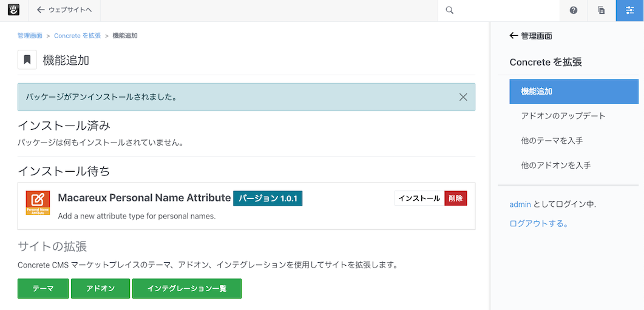Open 他のテーマを入手 sidebar item
Viewport: 644px width, 310px height.
point(552,140)
